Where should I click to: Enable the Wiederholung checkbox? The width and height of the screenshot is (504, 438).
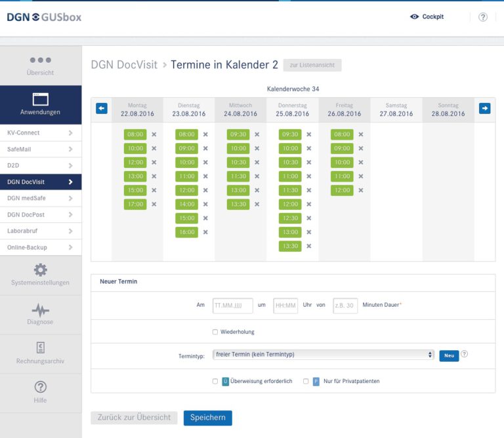215,332
